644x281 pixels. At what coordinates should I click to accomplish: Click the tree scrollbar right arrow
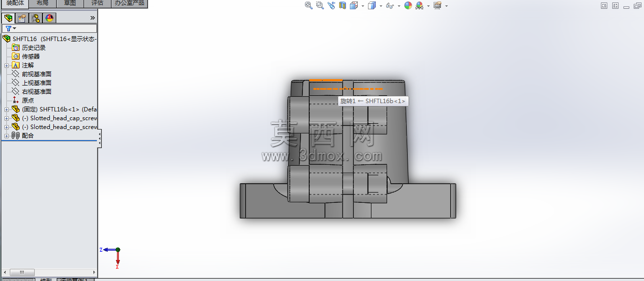click(94, 272)
